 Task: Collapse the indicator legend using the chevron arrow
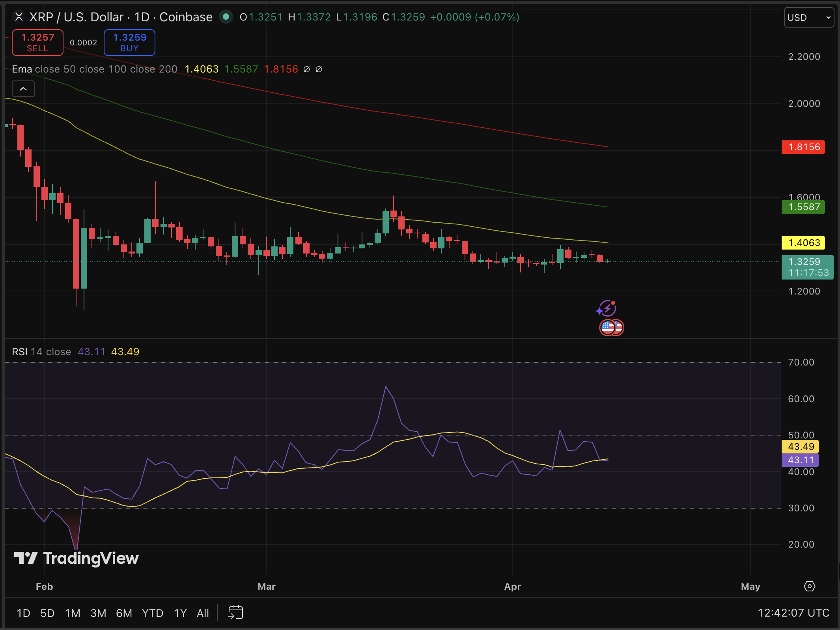coord(23,89)
